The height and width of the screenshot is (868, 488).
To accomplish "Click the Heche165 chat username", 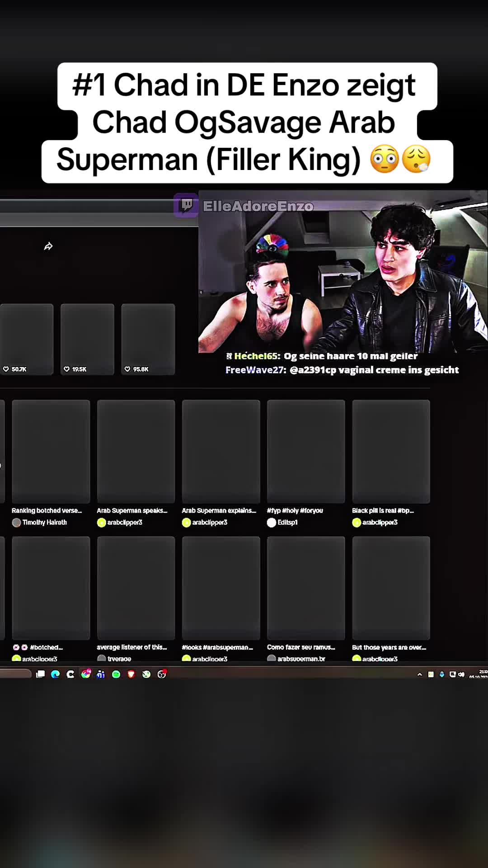I will click(x=256, y=356).
